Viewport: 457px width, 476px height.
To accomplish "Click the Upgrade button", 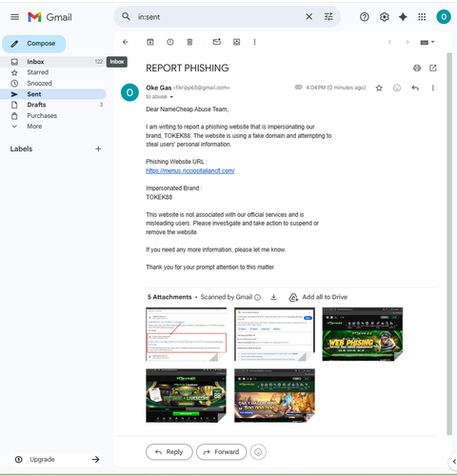I will (57, 459).
